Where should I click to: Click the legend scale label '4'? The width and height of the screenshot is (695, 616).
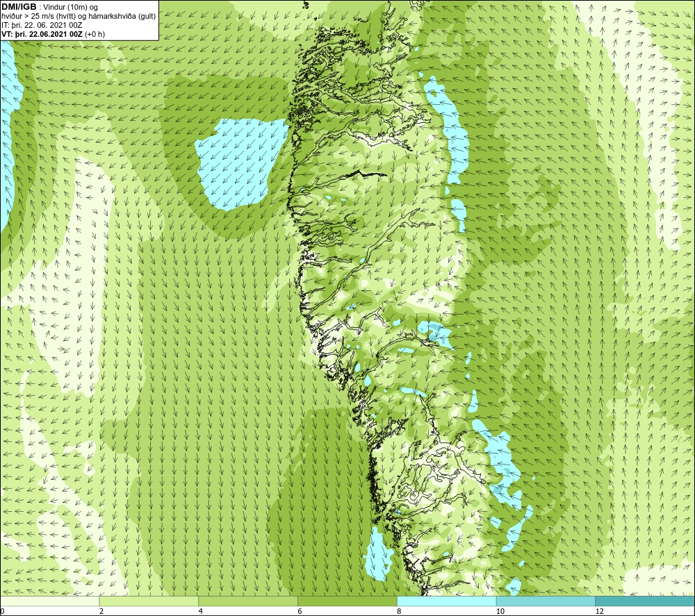[x=201, y=612]
